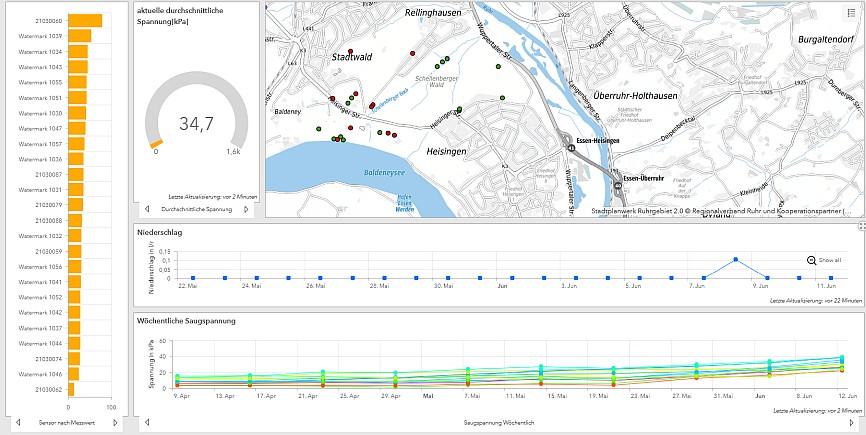This screenshot has width=866, height=435.
Task: Select the Watermark 1057 bar
Action: 76,144
